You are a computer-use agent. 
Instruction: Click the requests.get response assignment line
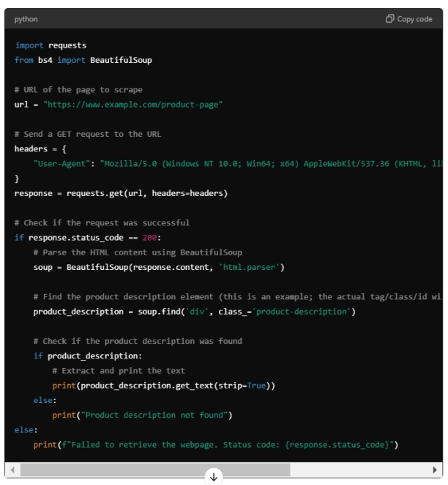click(121, 193)
